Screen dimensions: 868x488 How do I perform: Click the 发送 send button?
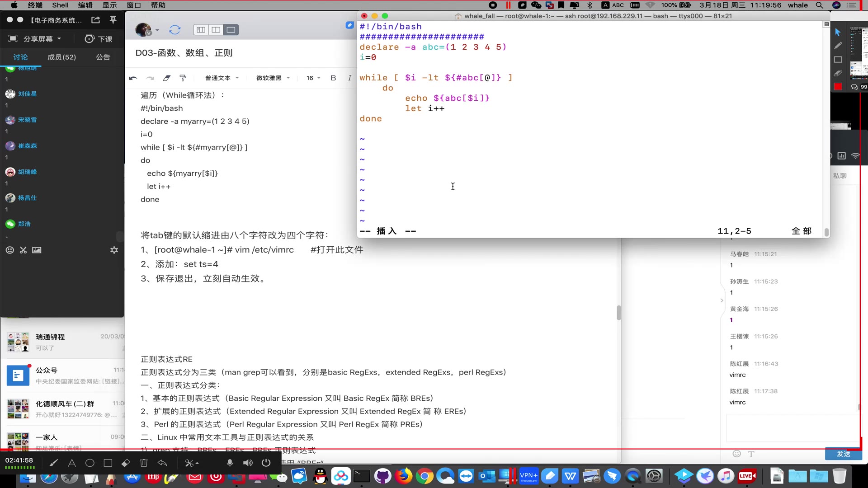click(x=843, y=454)
